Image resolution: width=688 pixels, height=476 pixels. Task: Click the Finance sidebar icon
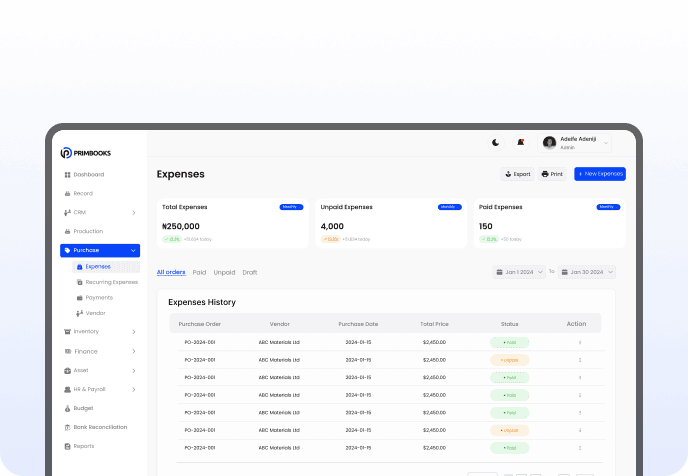68,351
